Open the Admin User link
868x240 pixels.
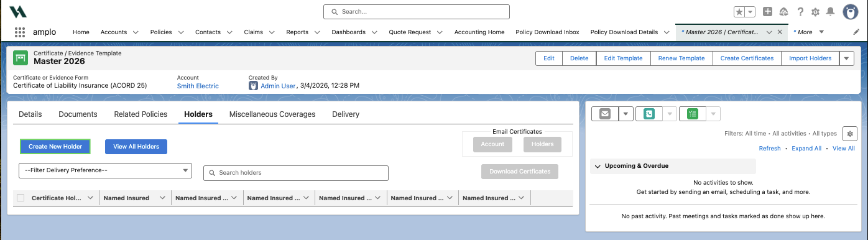click(x=278, y=86)
